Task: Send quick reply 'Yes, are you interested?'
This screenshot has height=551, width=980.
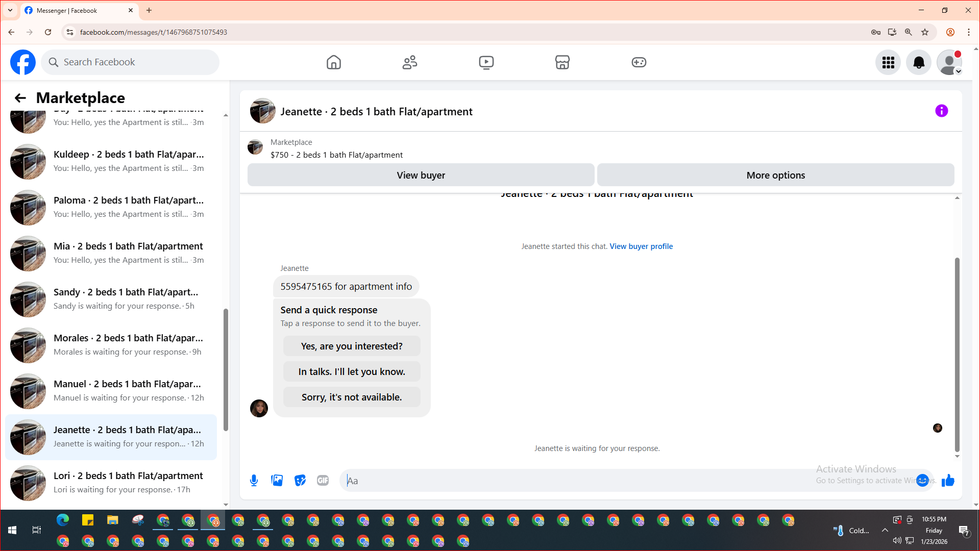Action: 352,346
